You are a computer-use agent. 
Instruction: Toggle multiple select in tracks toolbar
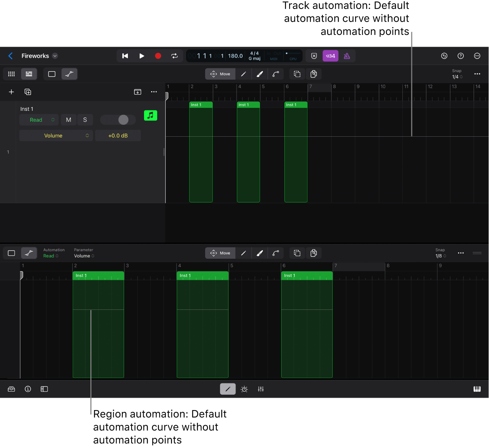[297, 74]
